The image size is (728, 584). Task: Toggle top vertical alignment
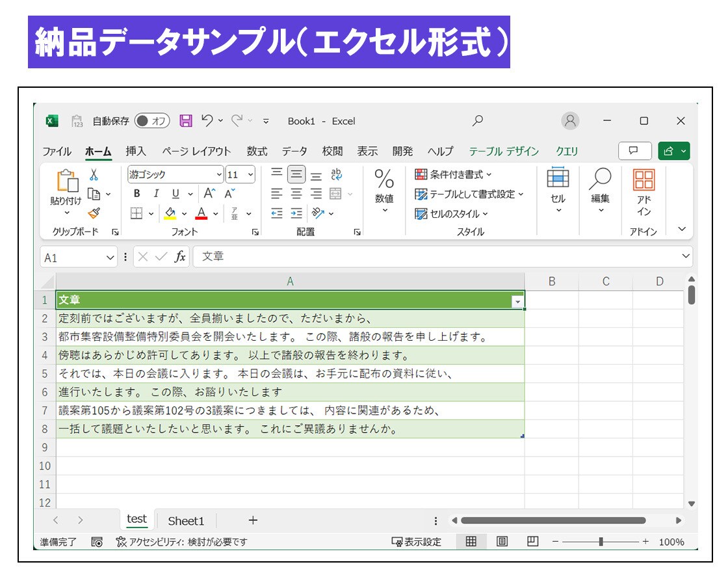(x=277, y=173)
